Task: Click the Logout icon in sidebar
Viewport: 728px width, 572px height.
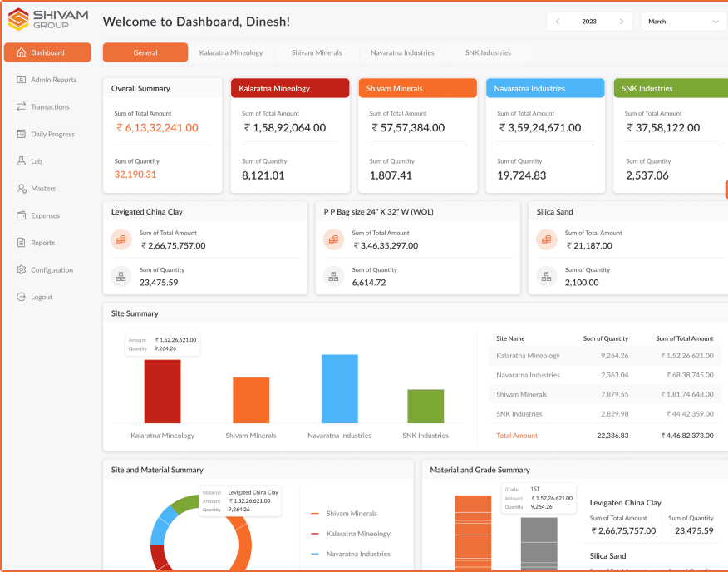Action: [22, 297]
